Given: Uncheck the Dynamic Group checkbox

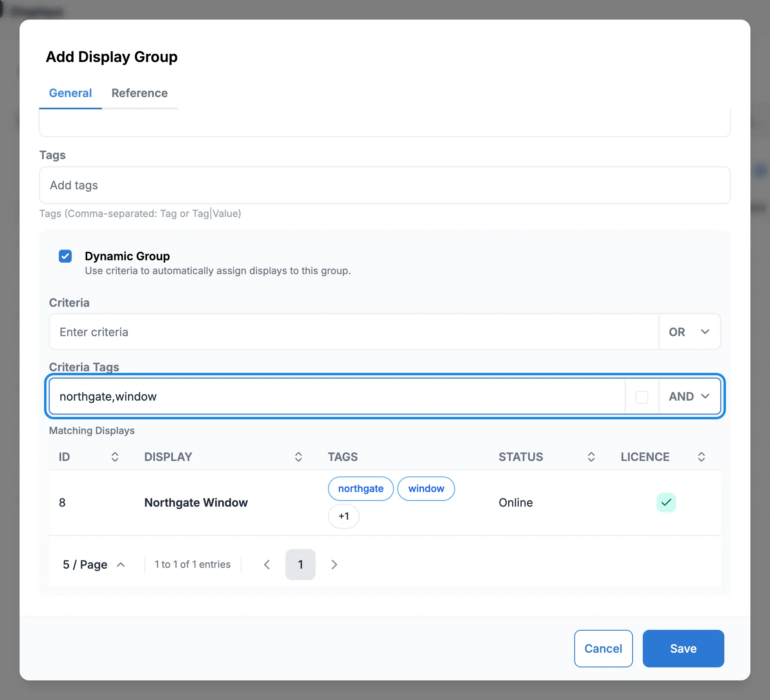Looking at the screenshot, I should point(65,256).
